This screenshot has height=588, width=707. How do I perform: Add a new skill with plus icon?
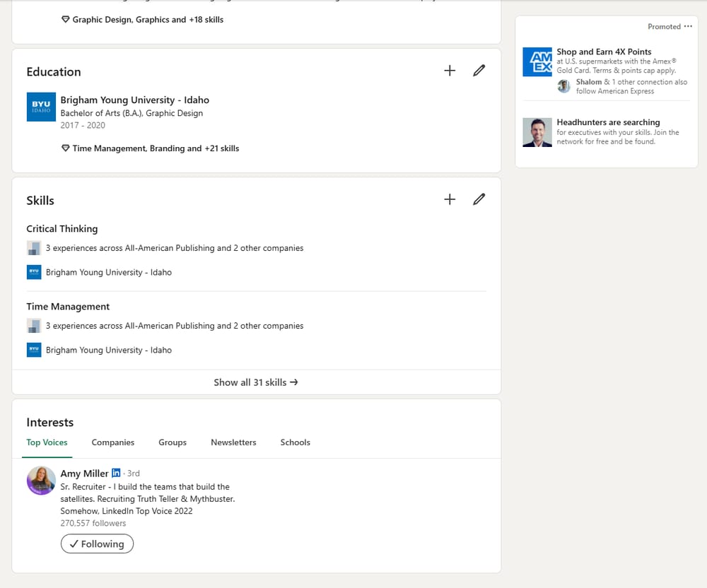pos(450,199)
